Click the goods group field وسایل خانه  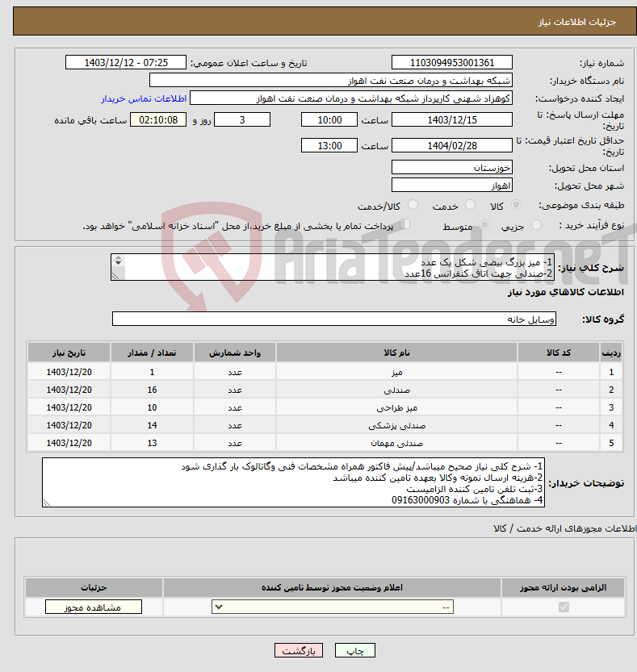pos(334,319)
